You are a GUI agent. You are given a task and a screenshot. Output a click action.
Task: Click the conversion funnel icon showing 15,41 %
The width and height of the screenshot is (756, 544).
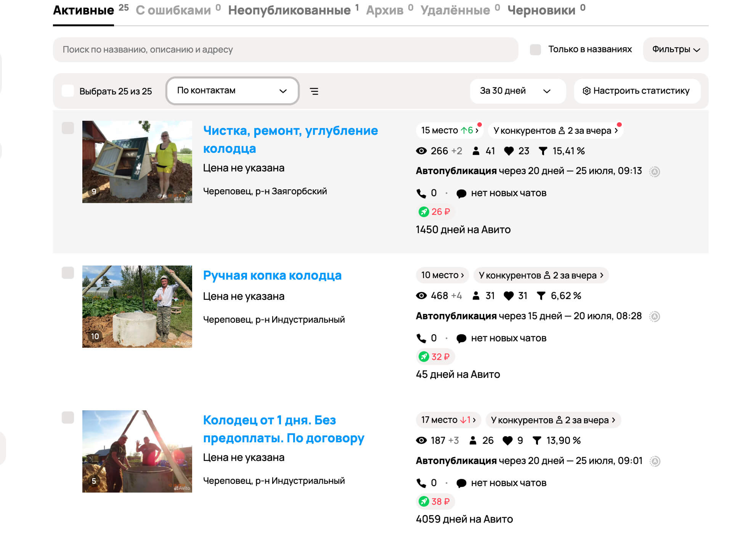[543, 151]
